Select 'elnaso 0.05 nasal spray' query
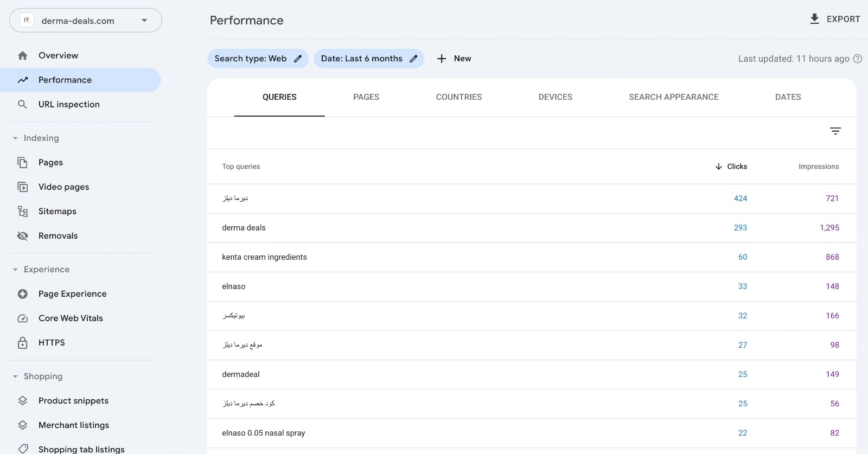868x454 pixels. click(x=532, y=433)
